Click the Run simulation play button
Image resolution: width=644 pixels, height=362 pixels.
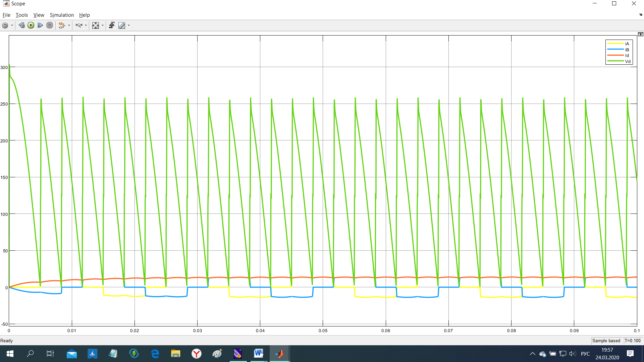[x=31, y=25]
